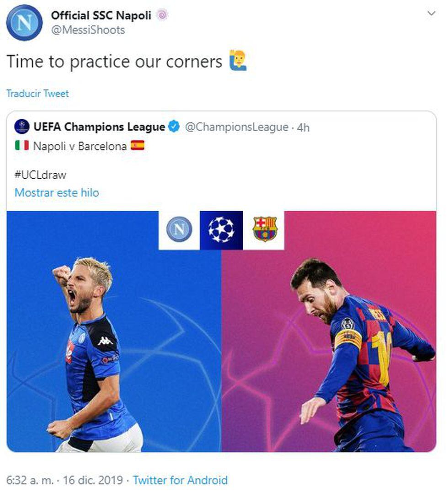This screenshot has height=496, width=448.
Task: Click the Champions League starball logo
Action: 221,230
